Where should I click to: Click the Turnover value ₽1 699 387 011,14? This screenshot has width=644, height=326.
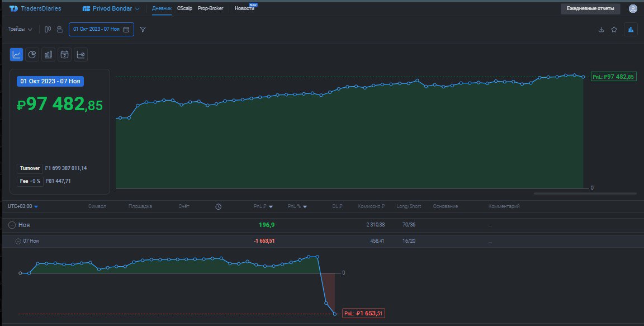pos(66,168)
